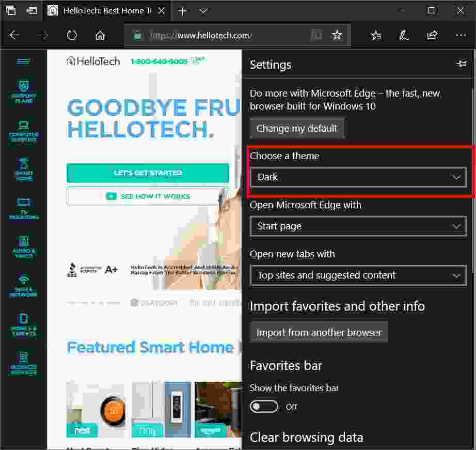Image resolution: width=476 pixels, height=450 pixels.
Task: Open the Favorites hub icon
Action: coord(376,36)
